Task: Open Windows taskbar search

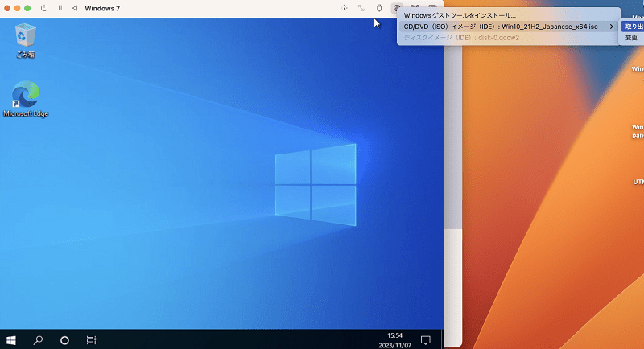Action: [38, 340]
